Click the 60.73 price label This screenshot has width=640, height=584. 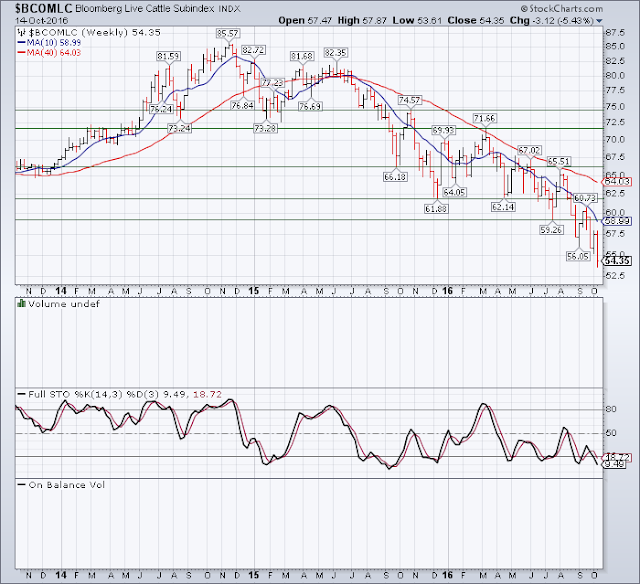click(x=585, y=198)
